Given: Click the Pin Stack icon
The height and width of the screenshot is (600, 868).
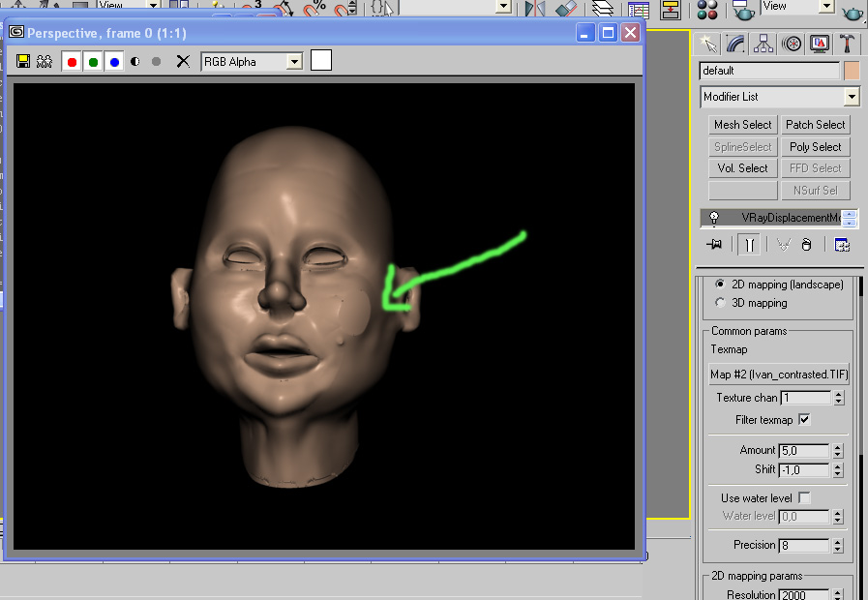Looking at the screenshot, I should click(x=714, y=244).
